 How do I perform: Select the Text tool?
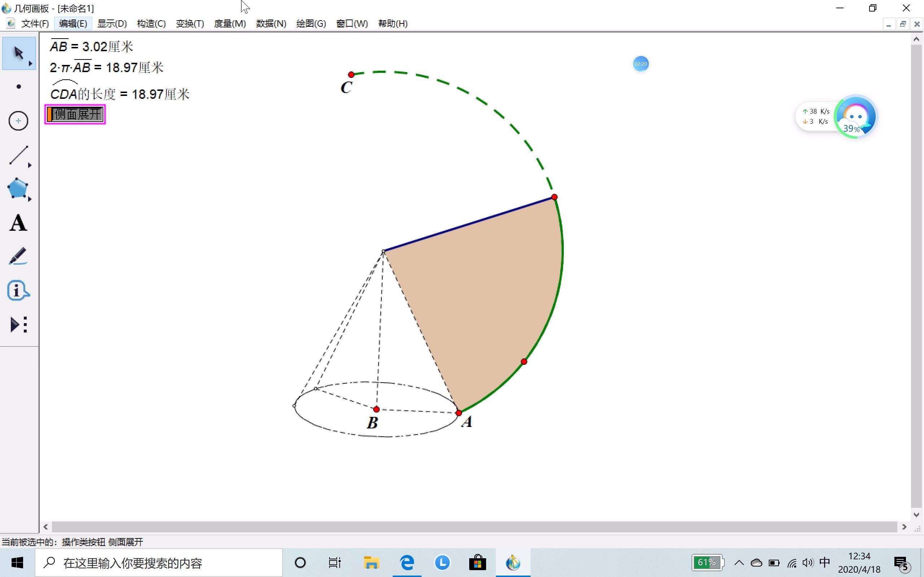(x=18, y=223)
